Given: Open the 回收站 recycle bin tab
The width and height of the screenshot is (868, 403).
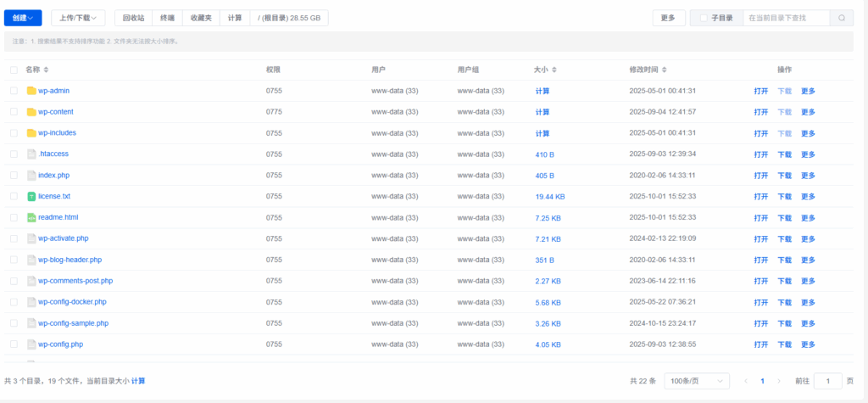Looking at the screenshot, I should pos(133,18).
